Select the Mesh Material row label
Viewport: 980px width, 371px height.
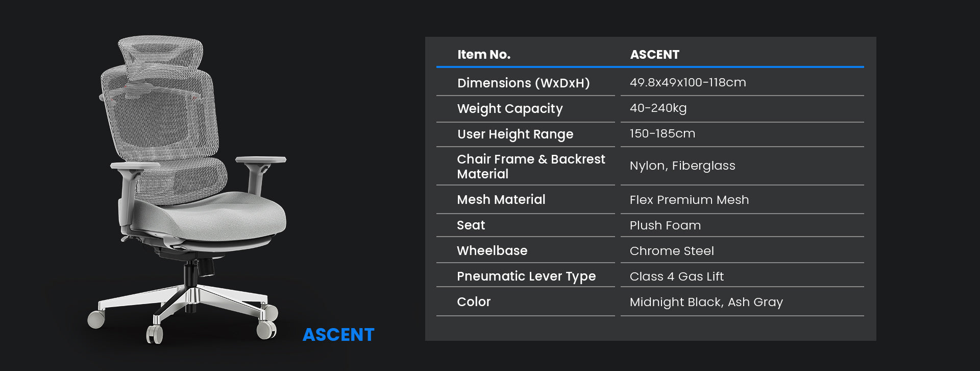point(501,199)
